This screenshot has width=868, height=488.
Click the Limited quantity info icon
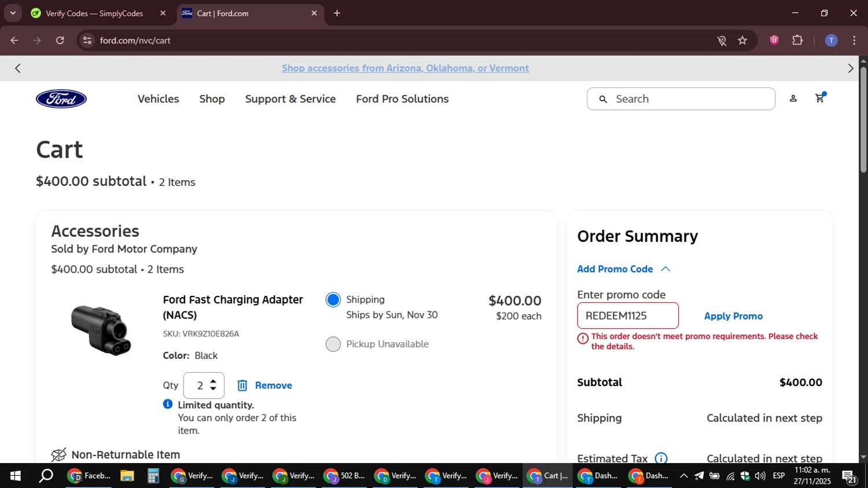(x=168, y=404)
